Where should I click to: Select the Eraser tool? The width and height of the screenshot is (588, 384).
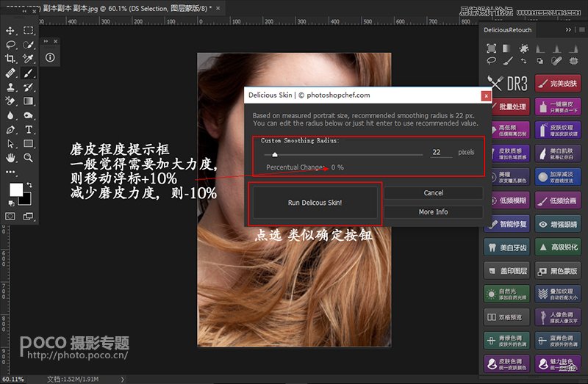coord(10,101)
